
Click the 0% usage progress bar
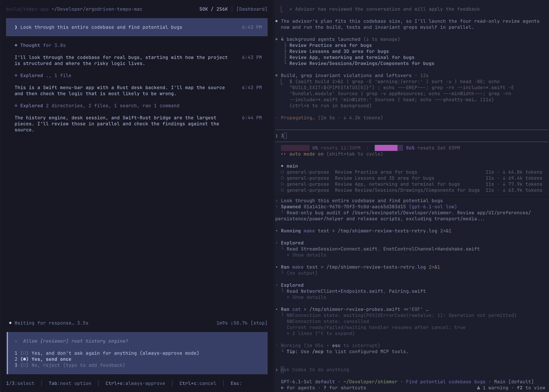(x=295, y=148)
